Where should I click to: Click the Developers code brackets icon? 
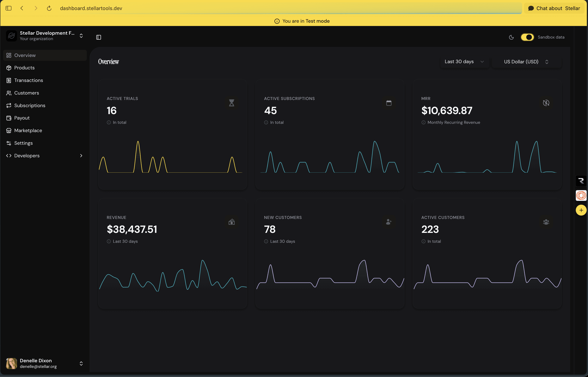click(9, 156)
